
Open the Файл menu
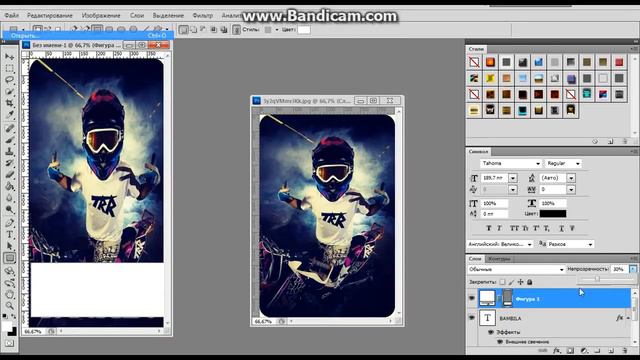(x=11, y=16)
